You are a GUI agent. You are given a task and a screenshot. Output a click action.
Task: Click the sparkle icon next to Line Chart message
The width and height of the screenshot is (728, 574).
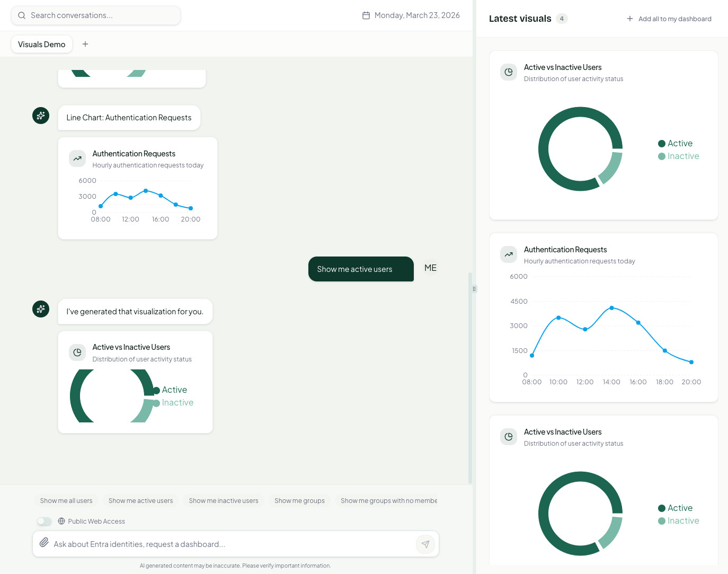coord(41,116)
